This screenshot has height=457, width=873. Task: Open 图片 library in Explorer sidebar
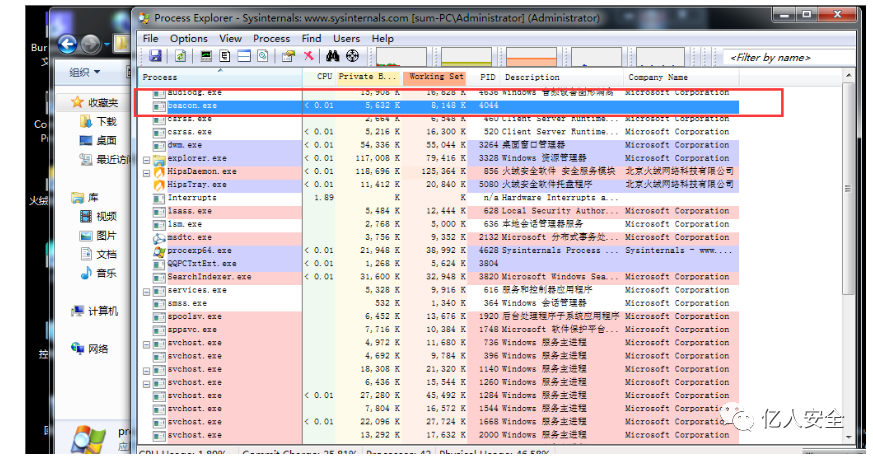[x=99, y=235]
